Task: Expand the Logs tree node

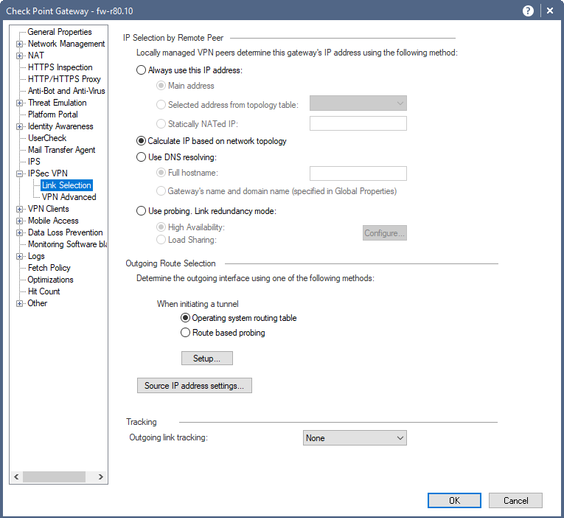Action: [x=19, y=256]
